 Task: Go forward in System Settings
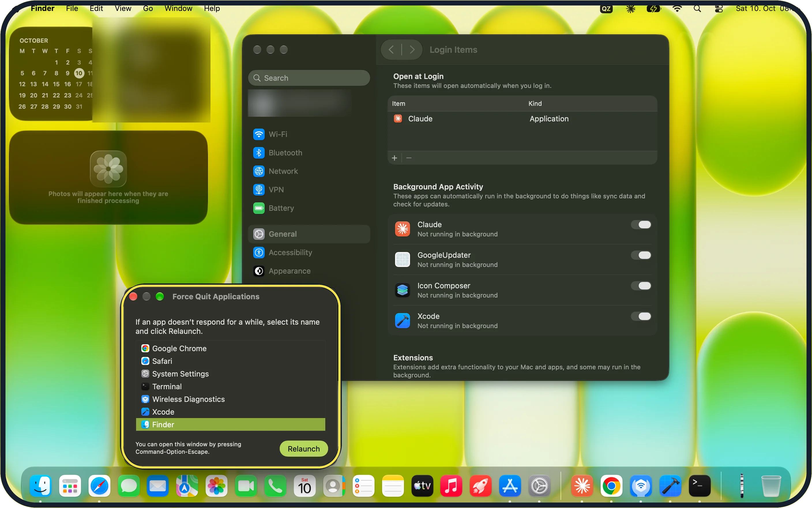(412, 50)
